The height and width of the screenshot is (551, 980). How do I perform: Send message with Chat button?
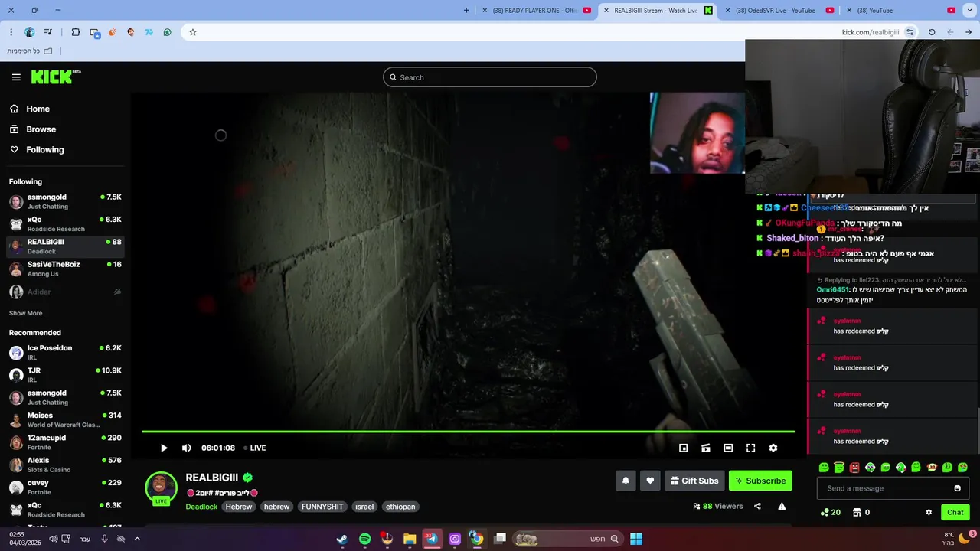coord(955,513)
